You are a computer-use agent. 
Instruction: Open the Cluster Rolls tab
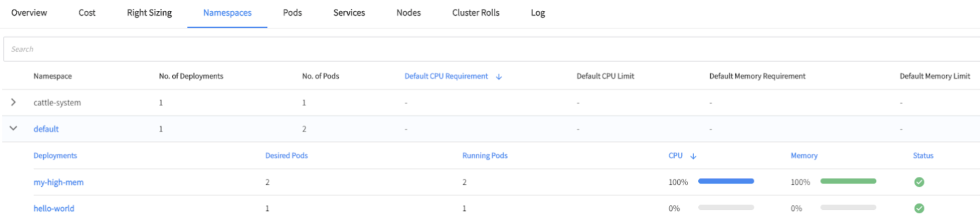(x=476, y=13)
